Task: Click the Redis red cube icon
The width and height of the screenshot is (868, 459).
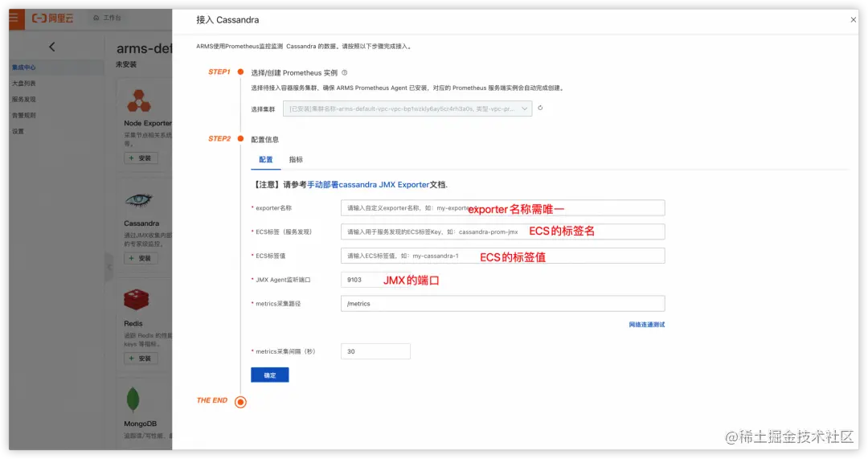Action: [x=136, y=300]
